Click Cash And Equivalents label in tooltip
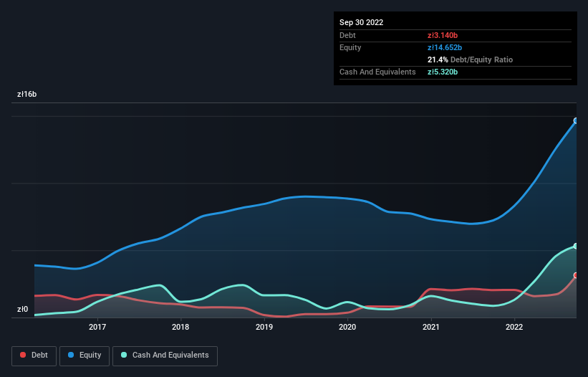This screenshot has width=588, height=377. pos(377,72)
